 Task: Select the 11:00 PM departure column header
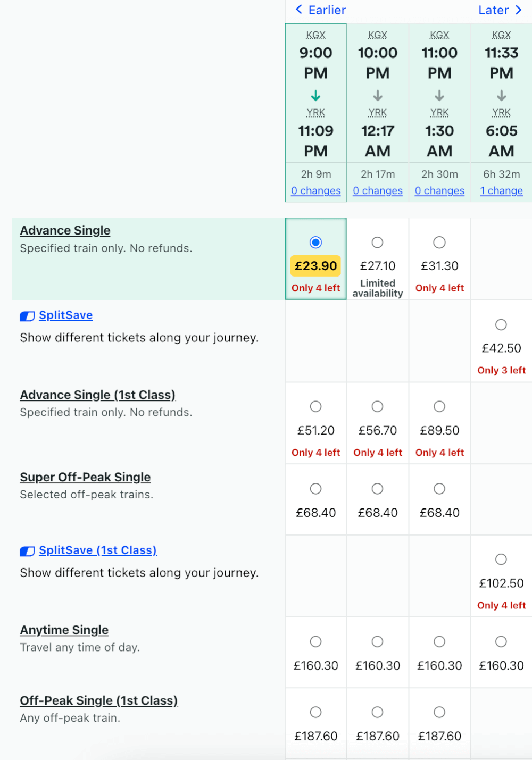439,93
